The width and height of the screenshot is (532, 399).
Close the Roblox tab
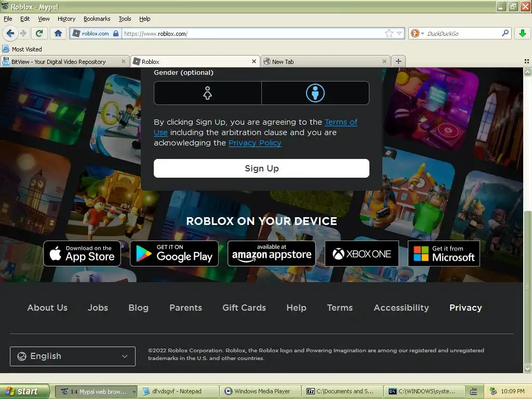pos(254,61)
